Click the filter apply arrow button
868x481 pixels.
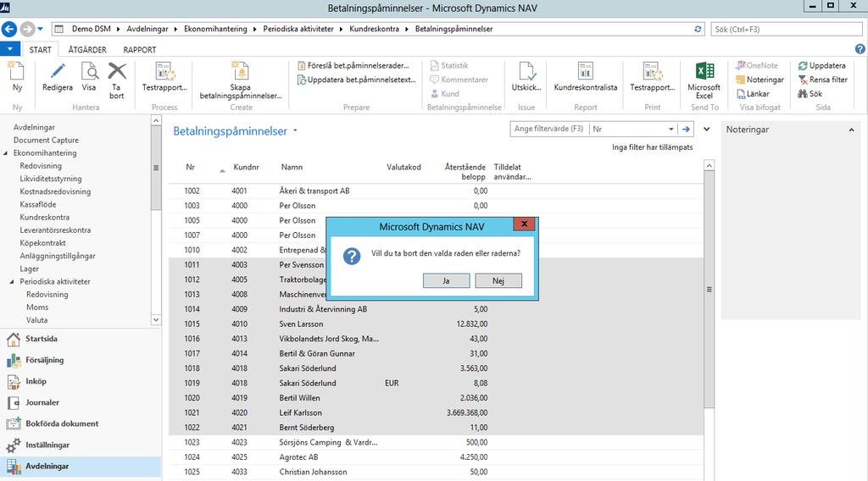click(686, 129)
